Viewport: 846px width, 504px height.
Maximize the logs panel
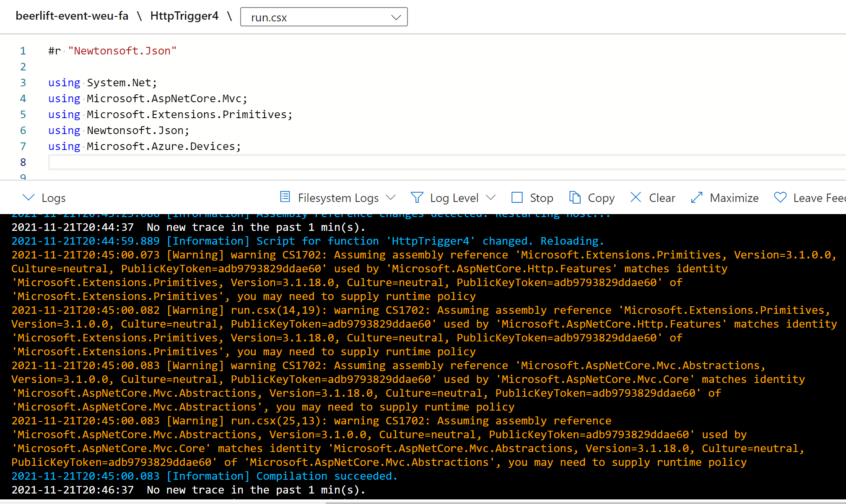point(724,197)
